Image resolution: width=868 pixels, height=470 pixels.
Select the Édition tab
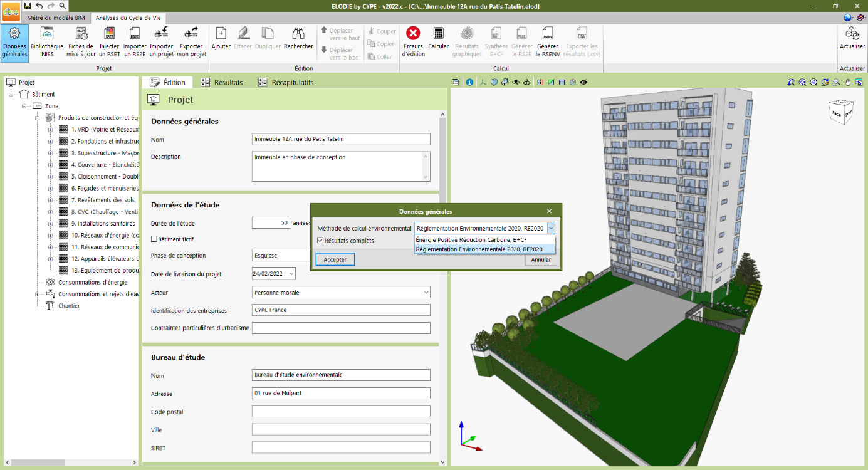[x=167, y=82]
